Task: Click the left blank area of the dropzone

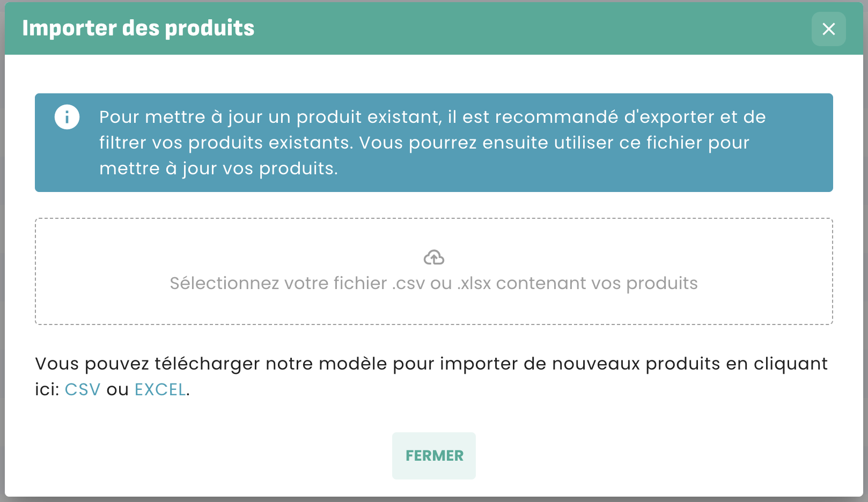Action: [97, 271]
